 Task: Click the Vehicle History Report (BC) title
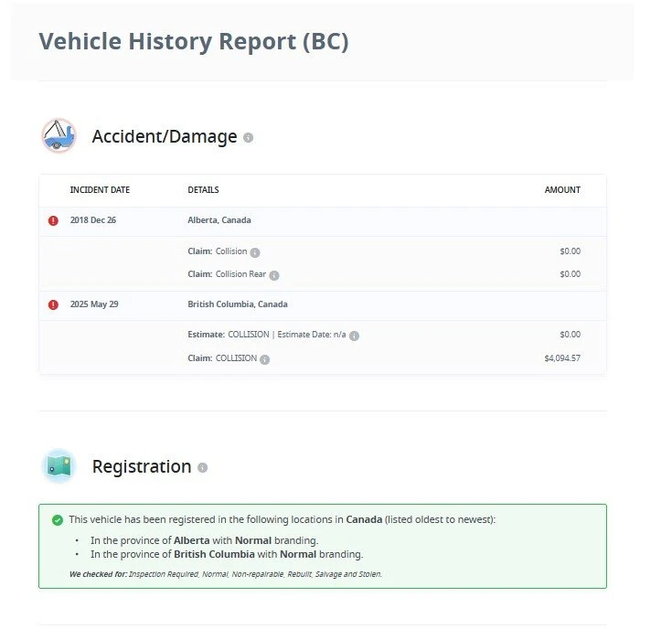(x=194, y=41)
